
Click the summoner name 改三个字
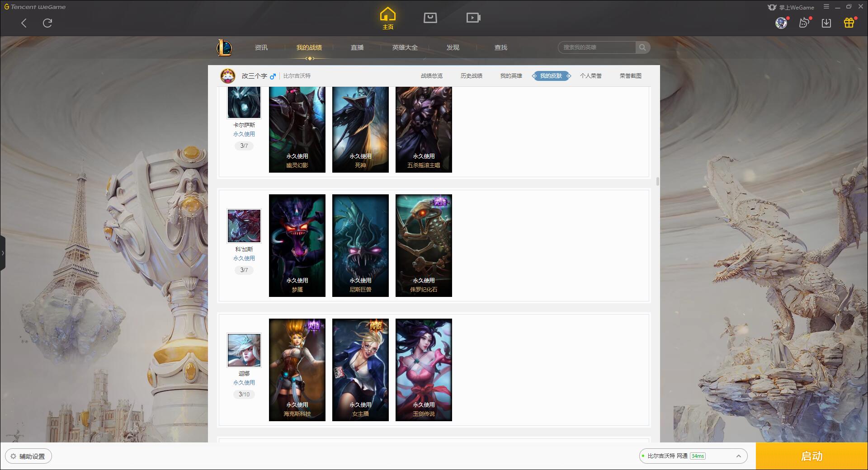254,76
